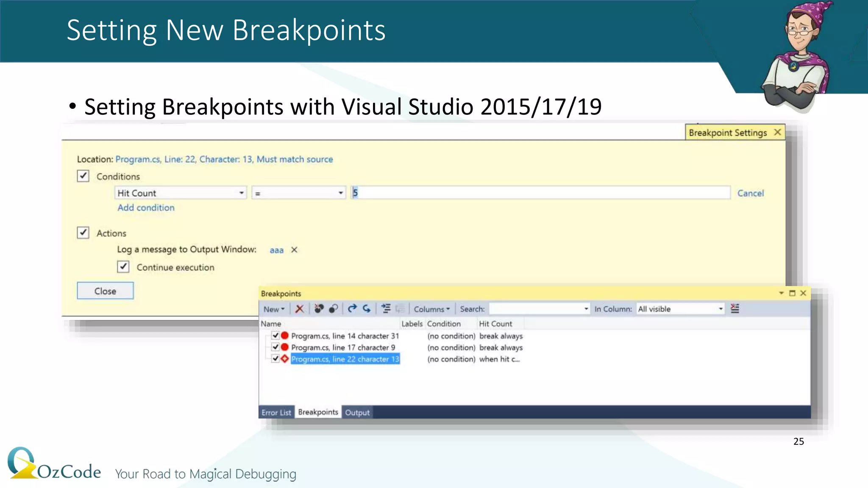Select row 'Program.cs, line 22 character 13'
The height and width of the screenshot is (488, 868).
tap(345, 359)
